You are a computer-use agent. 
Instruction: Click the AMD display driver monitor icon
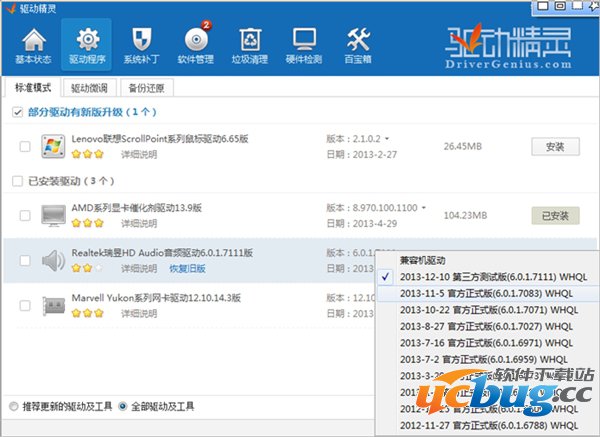pos(53,215)
